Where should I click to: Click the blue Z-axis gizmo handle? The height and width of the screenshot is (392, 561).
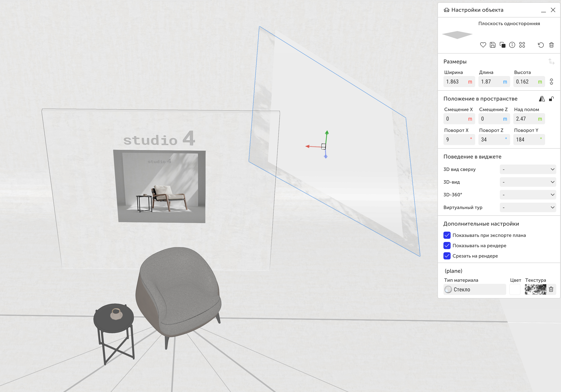(x=326, y=157)
